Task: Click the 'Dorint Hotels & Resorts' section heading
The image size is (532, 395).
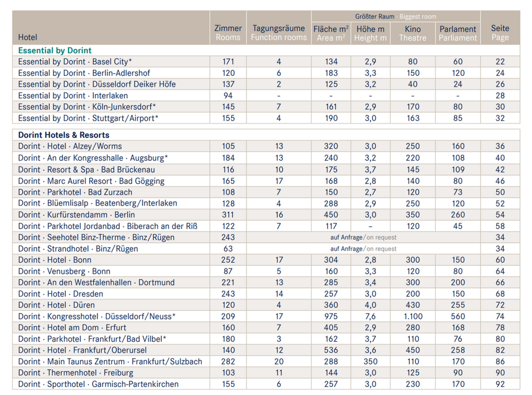Action: click(x=64, y=135)
